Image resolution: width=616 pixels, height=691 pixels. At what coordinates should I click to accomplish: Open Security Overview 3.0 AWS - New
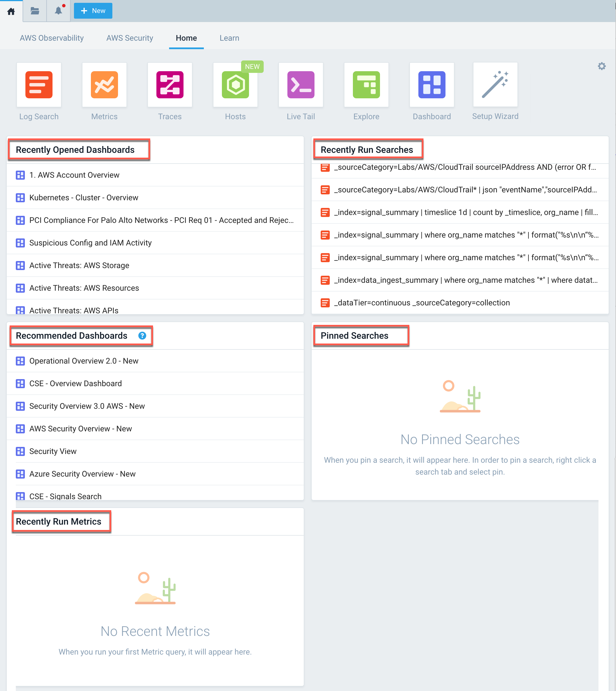click(x=87, y=406)
